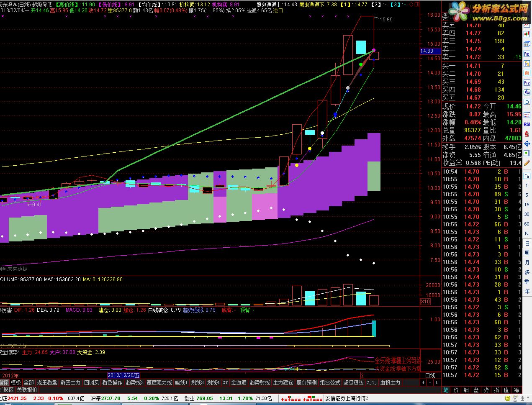Image resolution: width=532 pixels, height=405 pixels.
Task: Click the green arrow export icon
Action: click(527, 153)
